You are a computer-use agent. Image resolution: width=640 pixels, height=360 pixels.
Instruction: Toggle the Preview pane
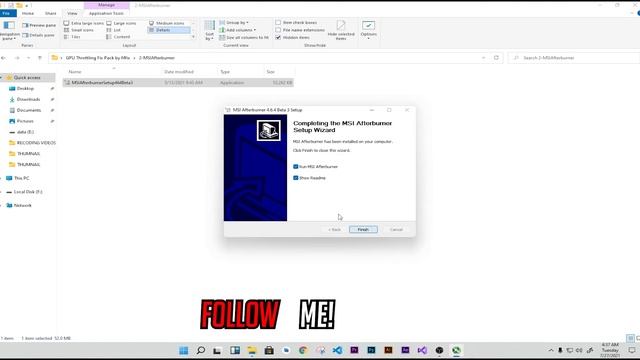[x=39, y=25]
